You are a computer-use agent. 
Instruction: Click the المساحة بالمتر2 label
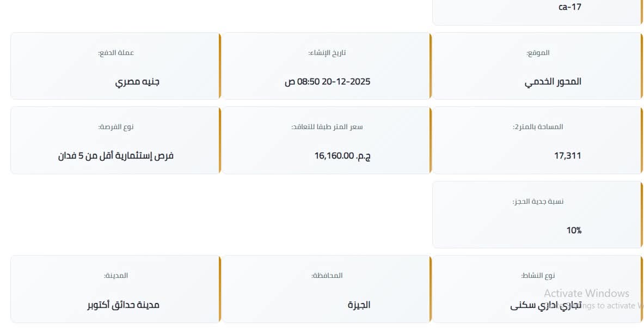point(538,127)
